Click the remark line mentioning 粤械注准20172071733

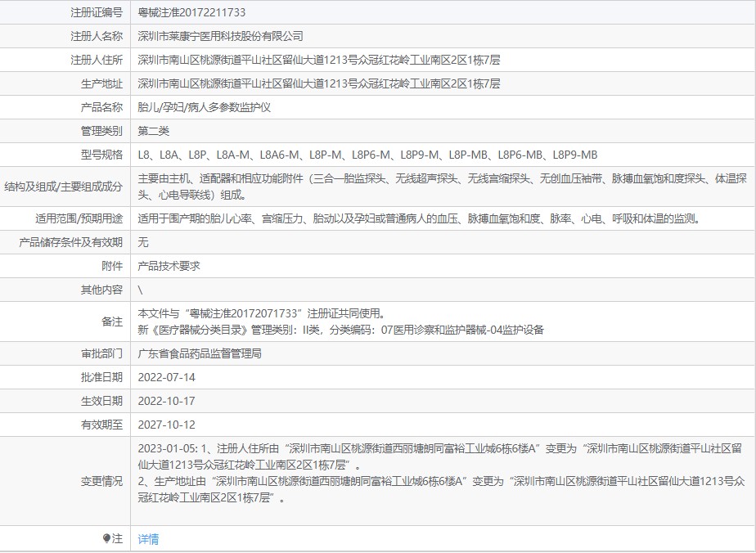263,313
